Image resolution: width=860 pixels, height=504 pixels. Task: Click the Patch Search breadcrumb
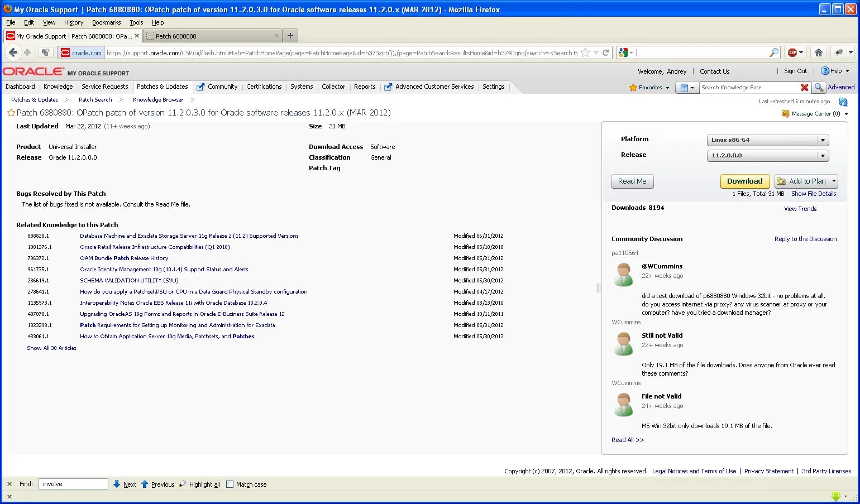pos(95,99)
